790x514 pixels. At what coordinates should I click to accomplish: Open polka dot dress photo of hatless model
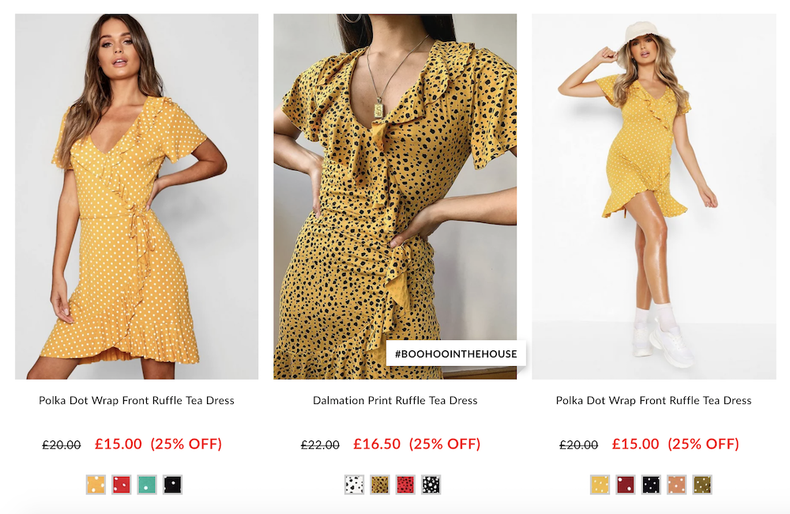click(137, 196)
